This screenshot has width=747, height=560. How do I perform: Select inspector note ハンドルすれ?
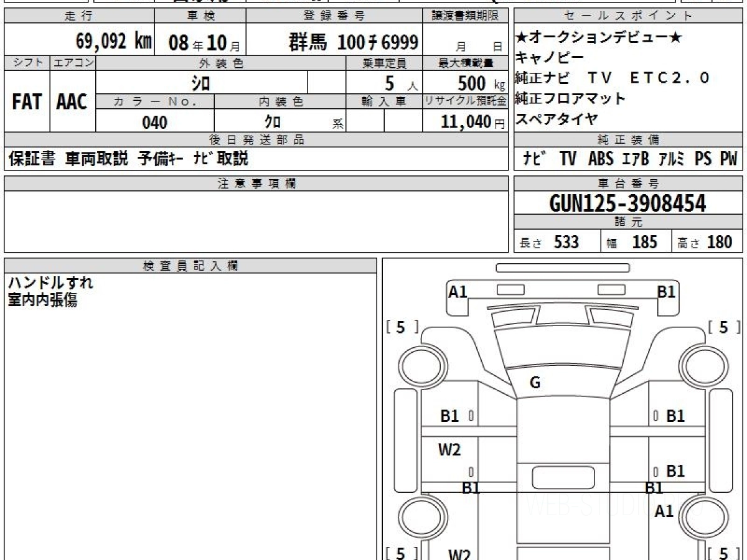click(50, 283)
